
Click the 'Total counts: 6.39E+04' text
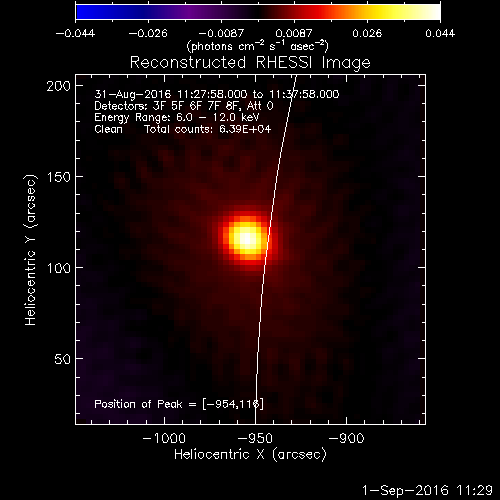[207, 129]
